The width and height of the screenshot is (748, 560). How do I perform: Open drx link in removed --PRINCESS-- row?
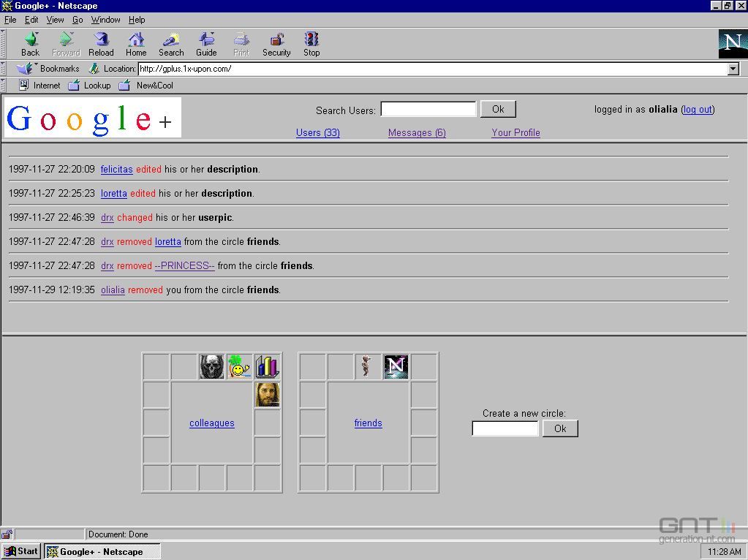coord(107,265)
